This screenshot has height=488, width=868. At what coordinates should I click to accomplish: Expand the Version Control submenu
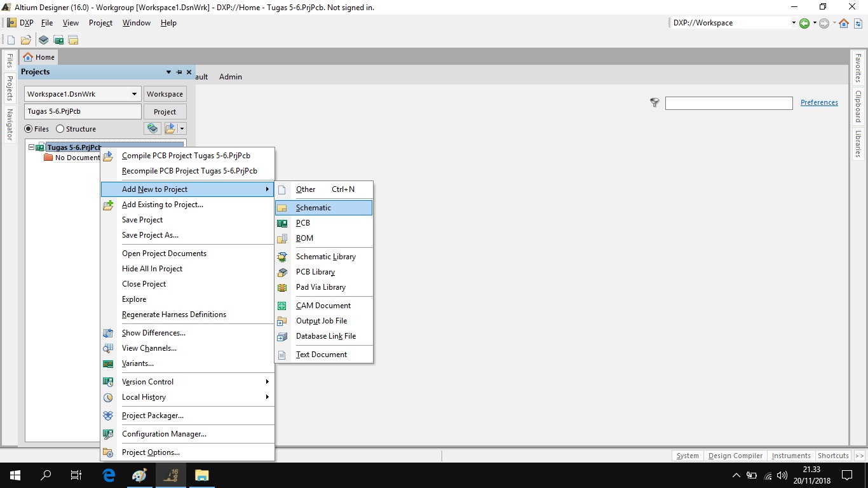point(268,382)
